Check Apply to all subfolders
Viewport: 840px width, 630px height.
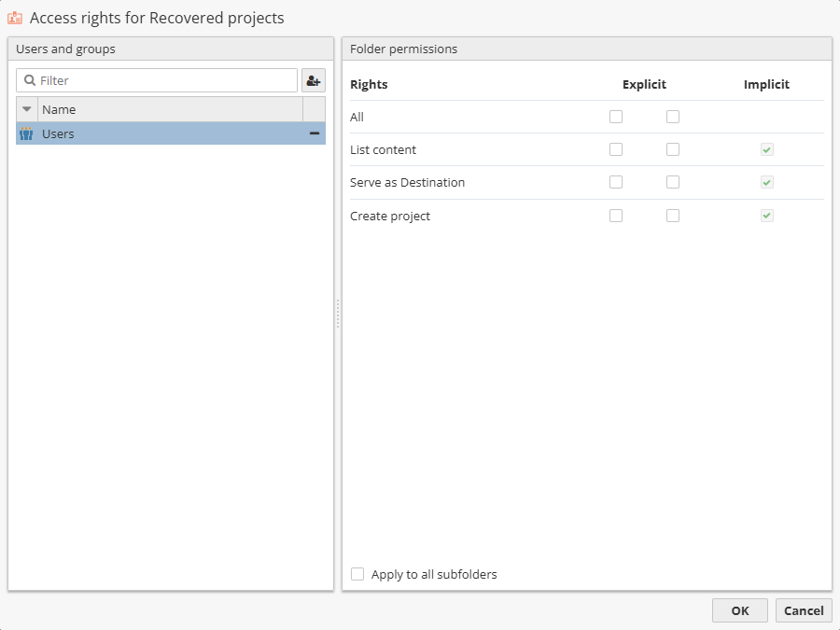[x=357, y=574]
